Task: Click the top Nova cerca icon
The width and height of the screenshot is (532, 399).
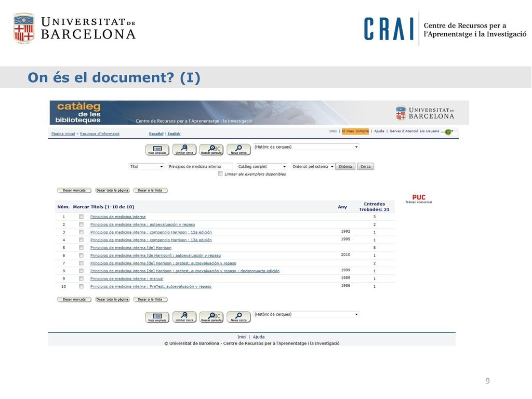Action: pos(238,150)
